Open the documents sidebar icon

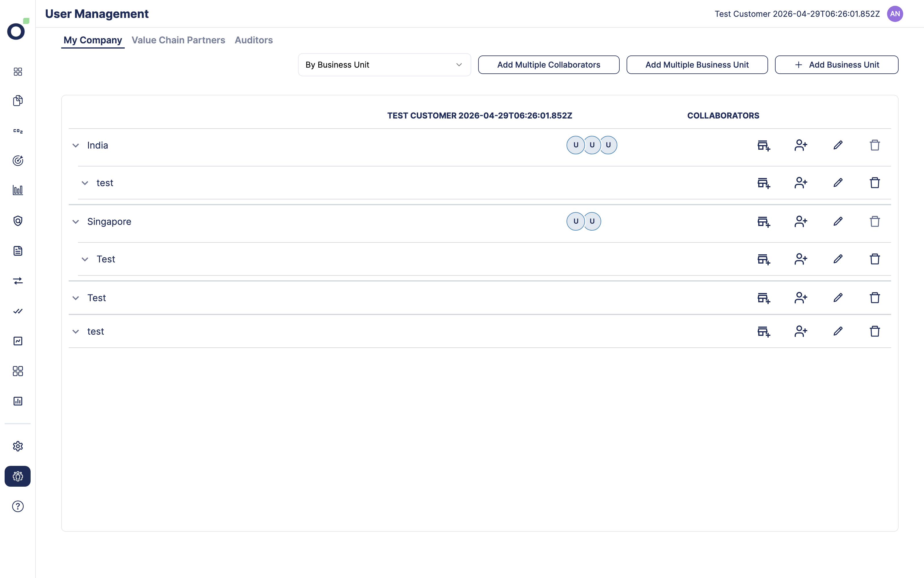coord(18,101)
